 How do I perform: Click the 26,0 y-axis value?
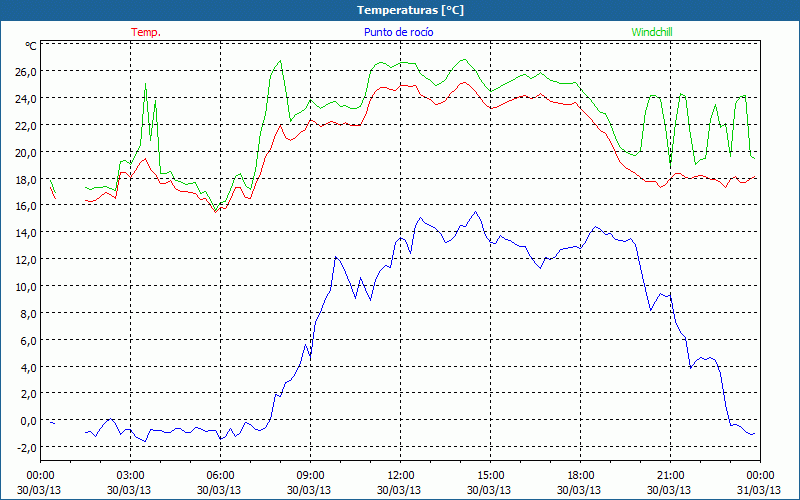coord(26,71)
